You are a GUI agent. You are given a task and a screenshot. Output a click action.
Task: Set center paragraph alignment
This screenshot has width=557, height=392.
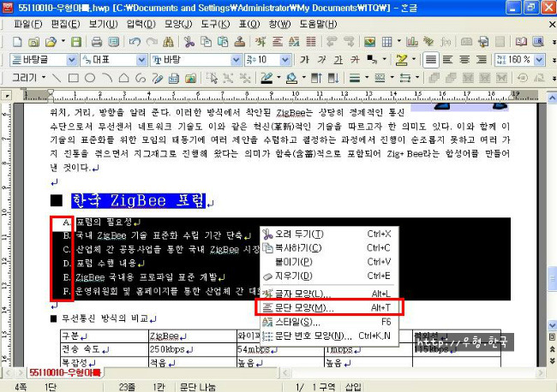pos(464,60)
